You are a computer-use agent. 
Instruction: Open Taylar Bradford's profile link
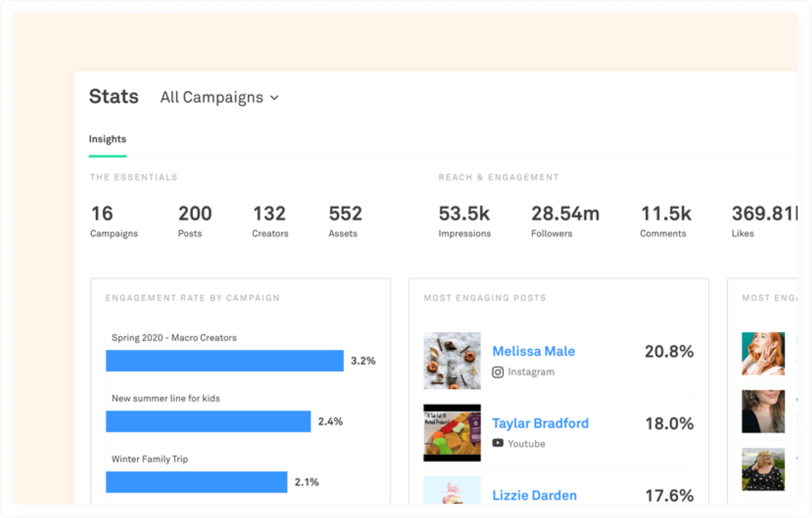pos(540,423)
